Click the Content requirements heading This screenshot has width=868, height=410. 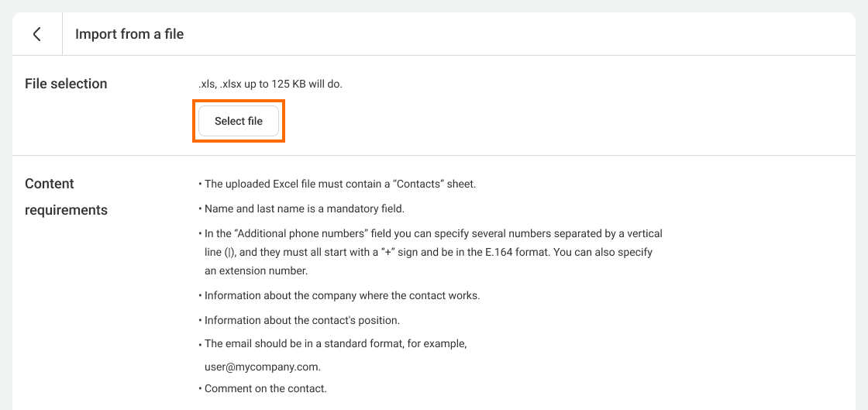point(67,197)
